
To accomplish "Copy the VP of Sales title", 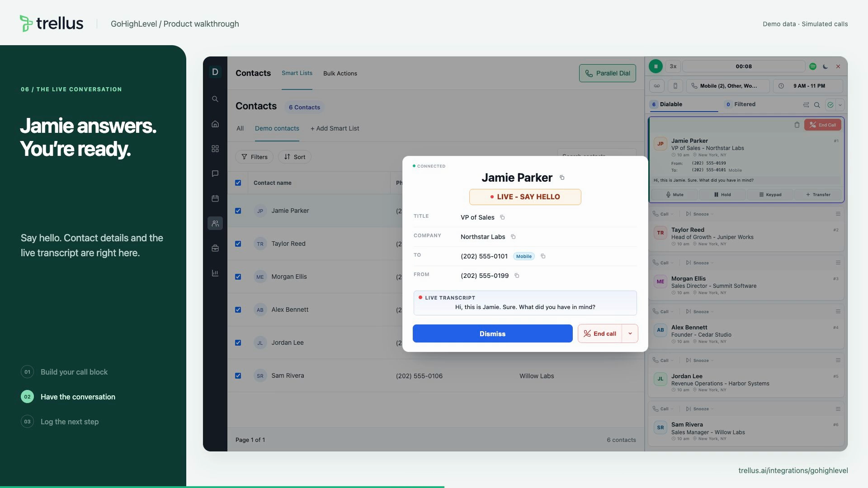I will click(502, 217).
